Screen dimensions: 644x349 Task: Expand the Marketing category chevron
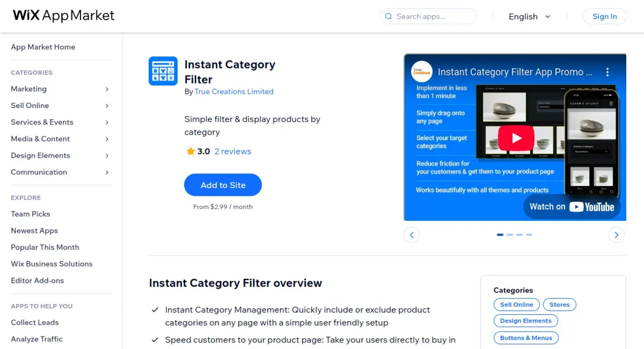[107, 89]
